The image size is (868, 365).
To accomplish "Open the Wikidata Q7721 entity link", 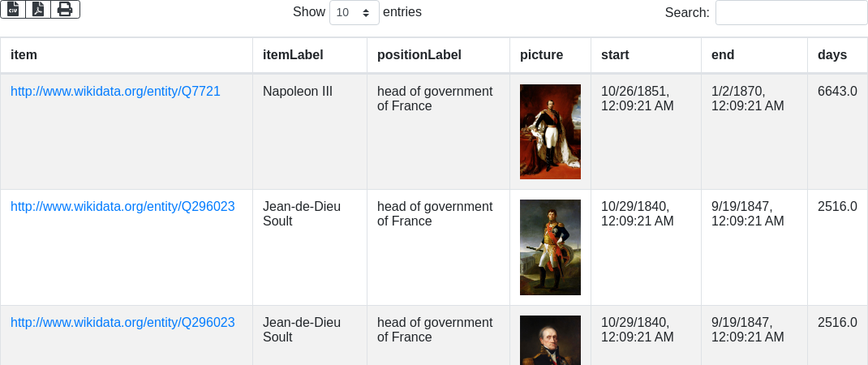I will tap(115, 92).
